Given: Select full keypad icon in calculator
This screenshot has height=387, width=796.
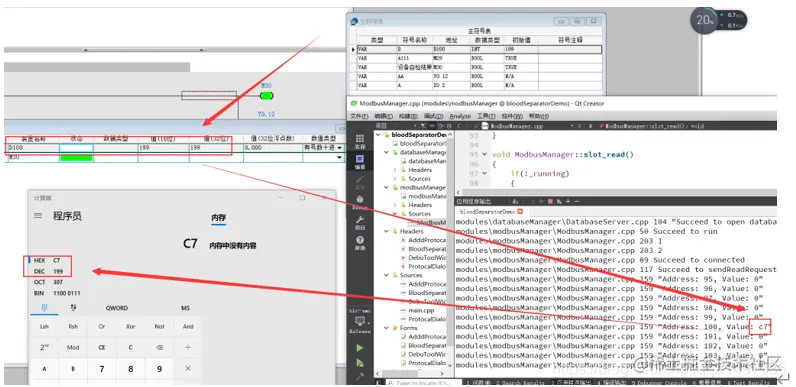Looking at the screenshot, I should tap(44, 308).
